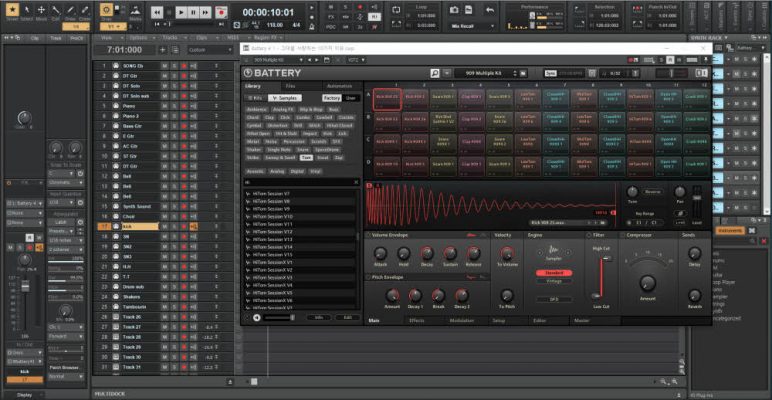The width and height of the screenshot is (772, 400).
Task: Open the Custom track view dropdown
Action: tap(212, 49)
